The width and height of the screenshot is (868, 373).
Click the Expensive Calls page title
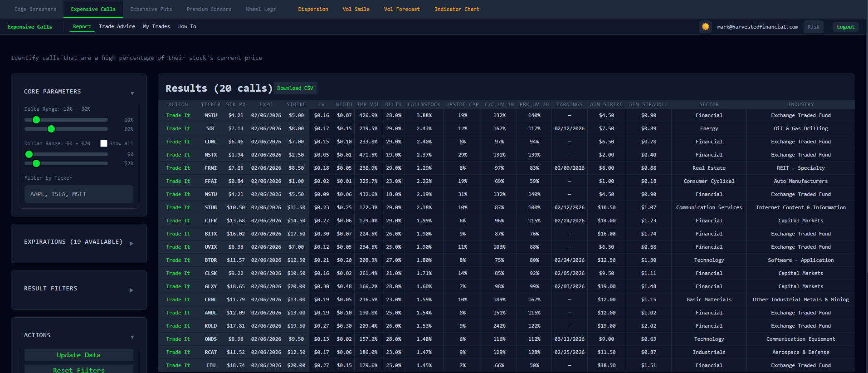(x=29, y=27)
